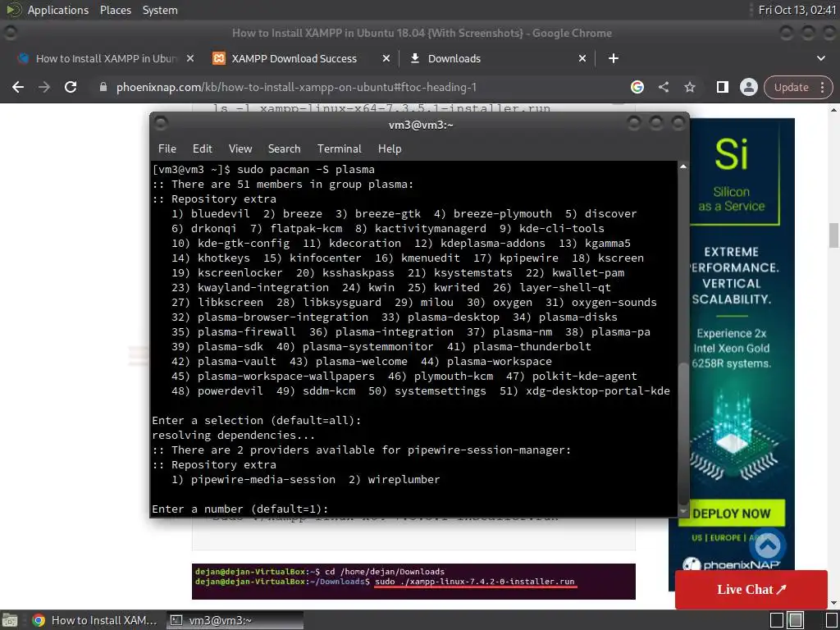Open the Terminal menu in terminal
The image size is (840, 630).
point(339,149)
